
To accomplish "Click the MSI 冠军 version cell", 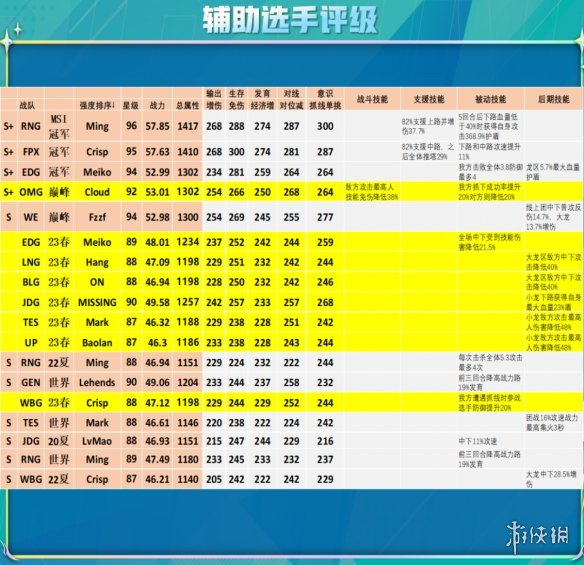I will [59, 126].
